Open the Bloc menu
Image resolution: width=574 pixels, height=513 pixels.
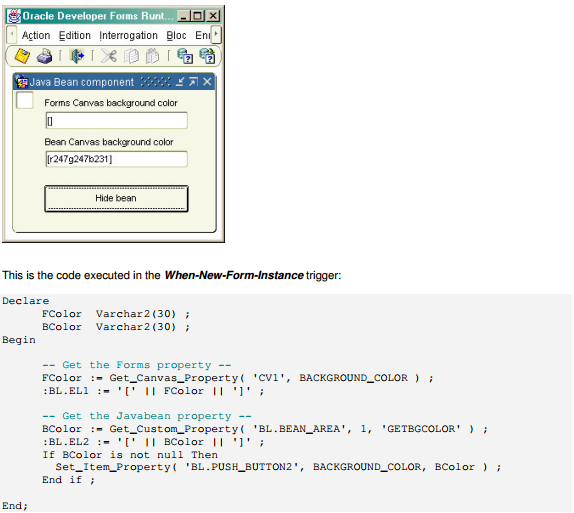176,36
